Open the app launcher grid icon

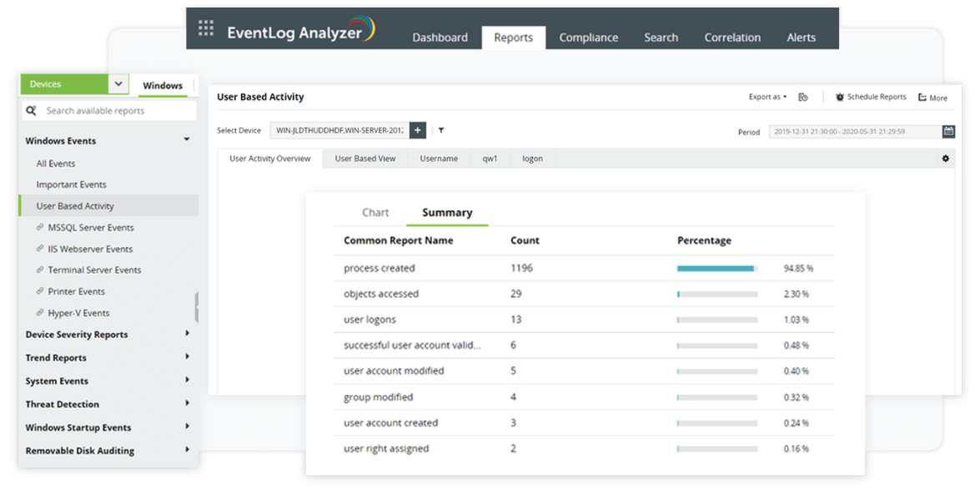206,29
